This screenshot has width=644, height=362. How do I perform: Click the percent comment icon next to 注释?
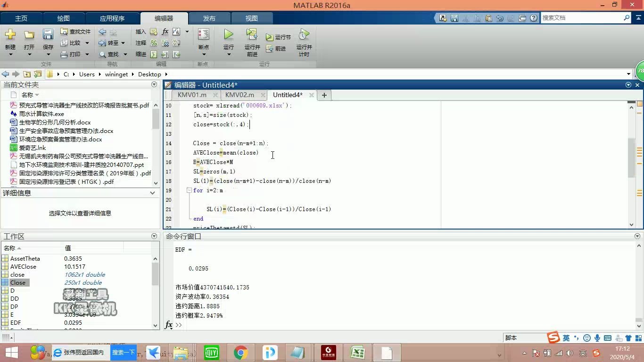(x=154, y=43)
